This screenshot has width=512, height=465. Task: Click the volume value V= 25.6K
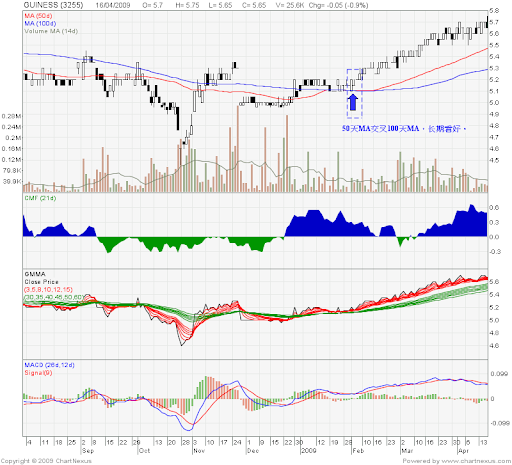pyautogui.click(x=289, y=5)
